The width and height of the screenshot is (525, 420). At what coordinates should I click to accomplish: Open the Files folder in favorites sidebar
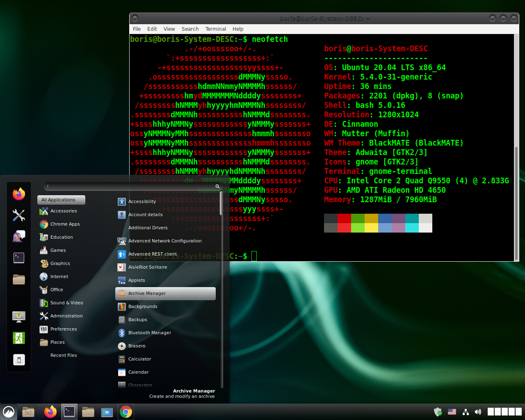pos(19,279)
